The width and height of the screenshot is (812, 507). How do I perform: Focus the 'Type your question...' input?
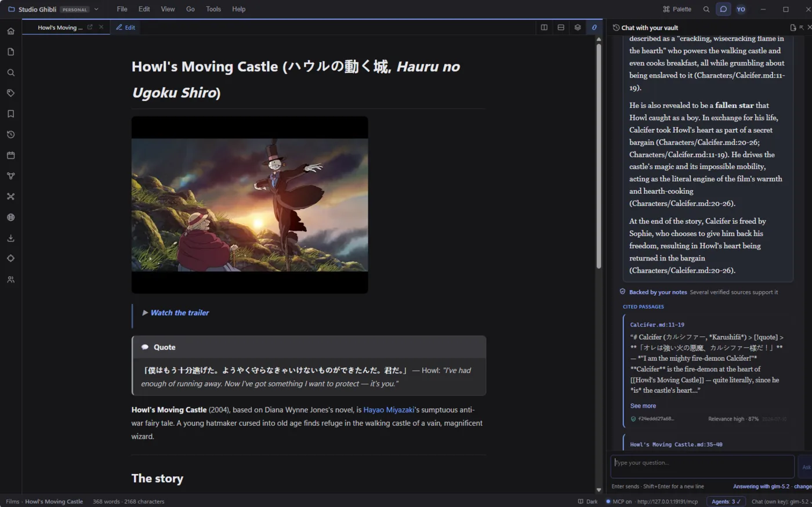click(702, 466)
